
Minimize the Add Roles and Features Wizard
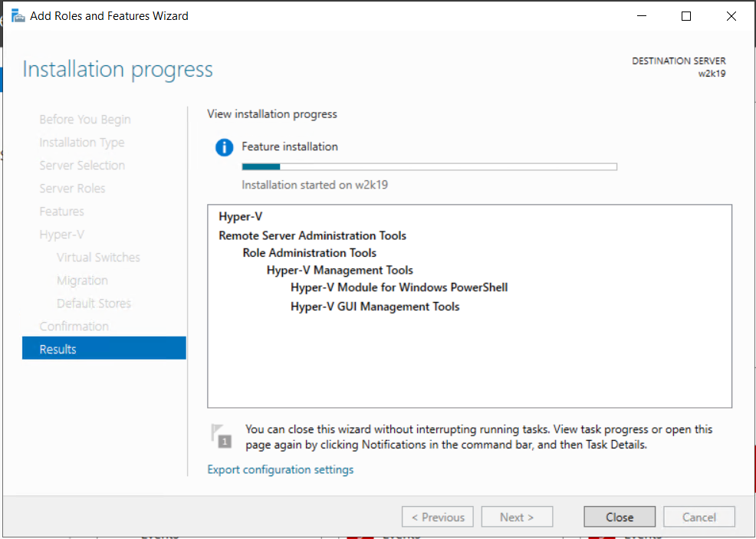click(x=642, y=16)
